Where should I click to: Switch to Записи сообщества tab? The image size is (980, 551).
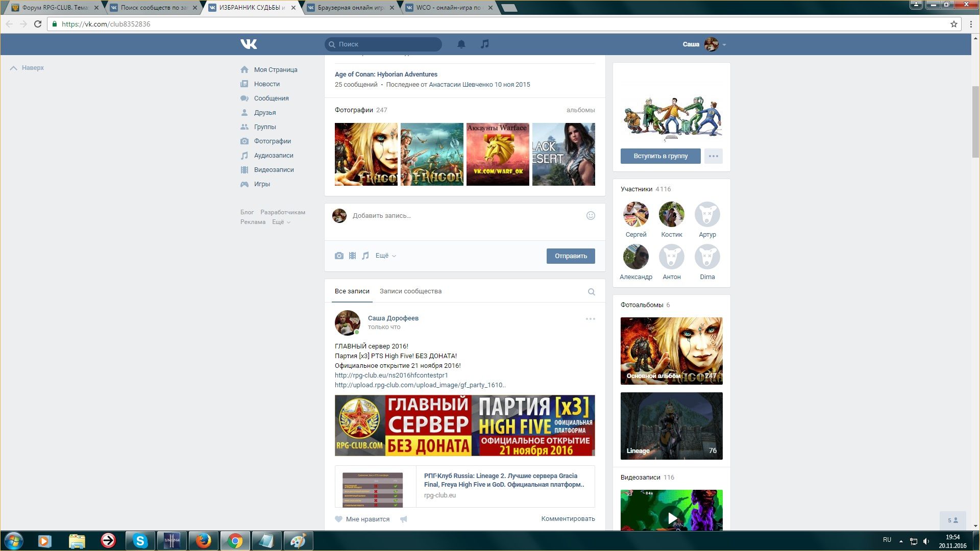tap(410, 291)
